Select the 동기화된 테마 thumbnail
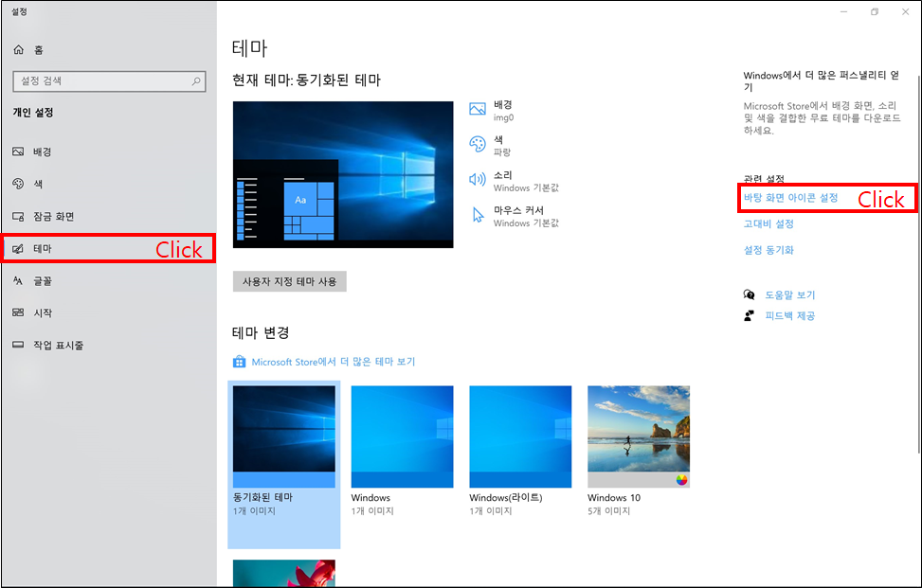Screen dimensions: 922x588 284,437
